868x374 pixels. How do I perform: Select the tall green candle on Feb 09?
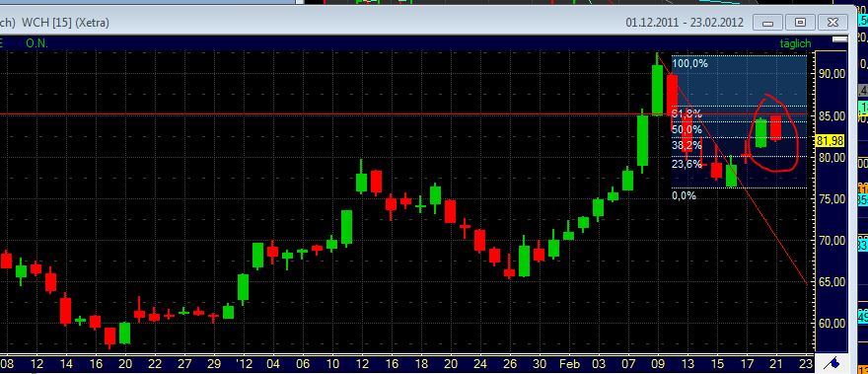657,90
